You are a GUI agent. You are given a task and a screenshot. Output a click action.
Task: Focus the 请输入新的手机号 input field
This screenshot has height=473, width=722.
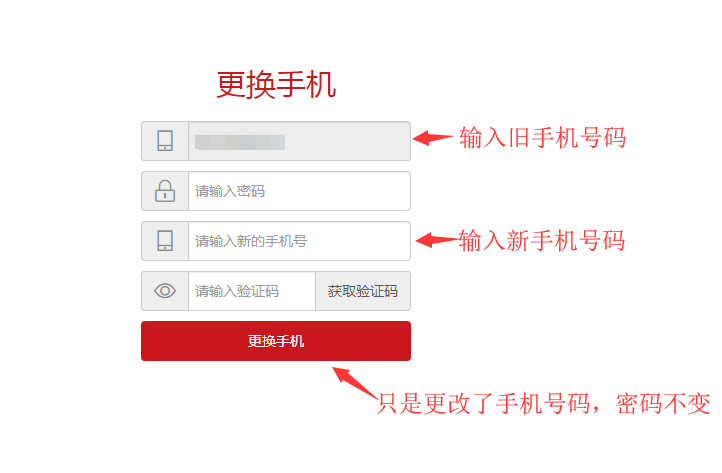pyautogui.click(x=299, y=241)
